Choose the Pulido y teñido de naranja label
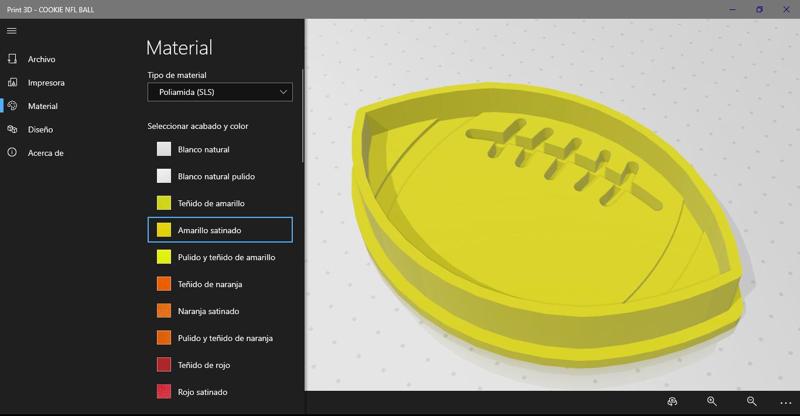 (x=225, y=338)
